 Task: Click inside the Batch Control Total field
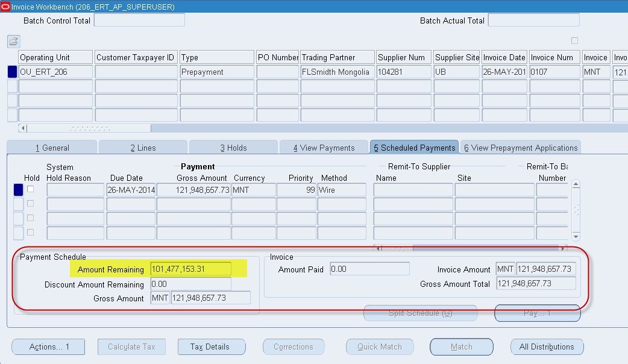[x=139, y=20]
